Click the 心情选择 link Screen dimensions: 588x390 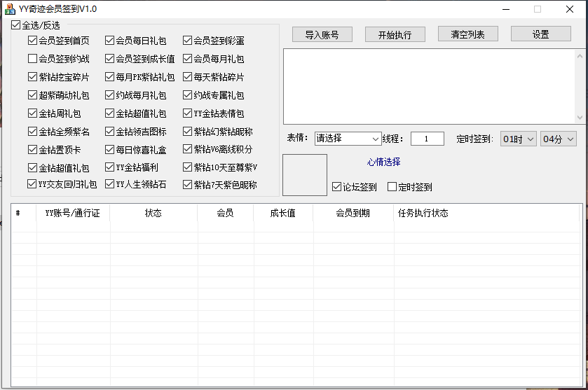coord(383,162)
